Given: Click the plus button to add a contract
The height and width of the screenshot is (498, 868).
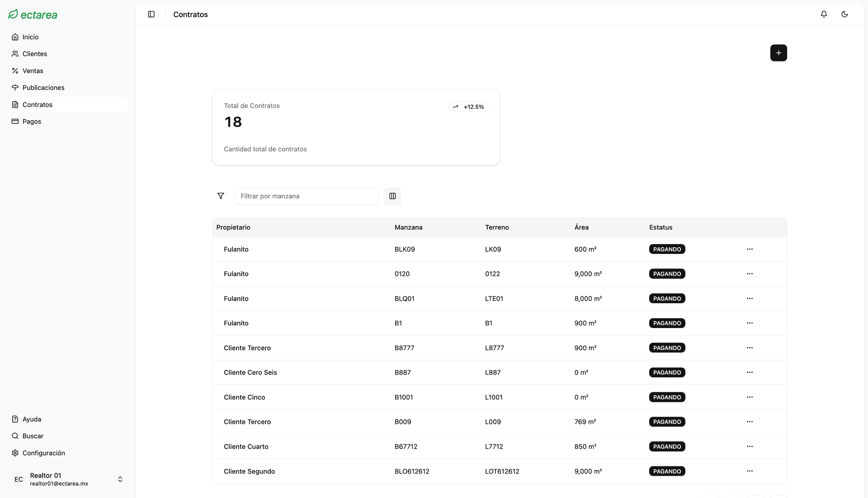Looking at the screenshot, I should (x=778, y=53).
